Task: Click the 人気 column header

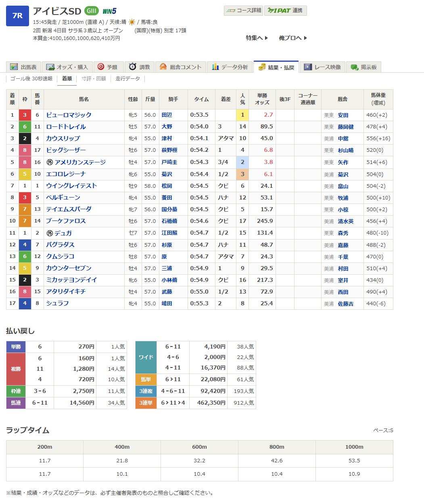Action: click(242, 99)
